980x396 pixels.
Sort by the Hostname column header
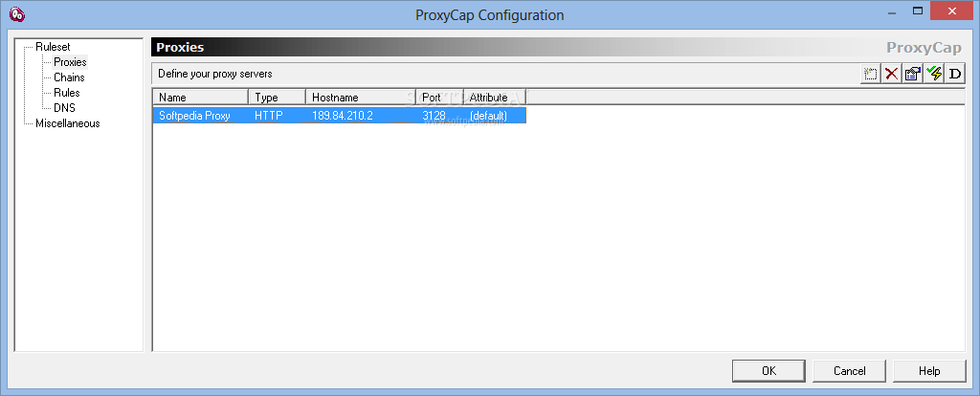(361, 98)
